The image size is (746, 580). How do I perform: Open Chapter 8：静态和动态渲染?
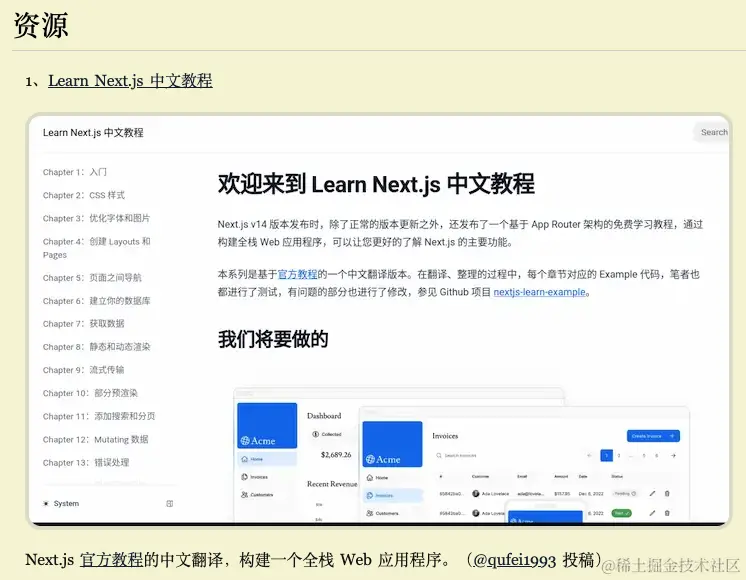[x=96, y=347]
